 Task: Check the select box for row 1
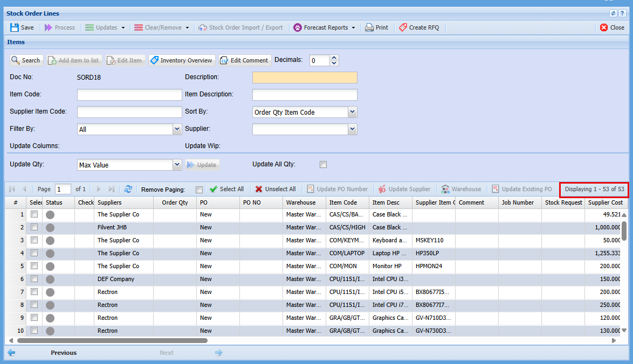[35, 214]
